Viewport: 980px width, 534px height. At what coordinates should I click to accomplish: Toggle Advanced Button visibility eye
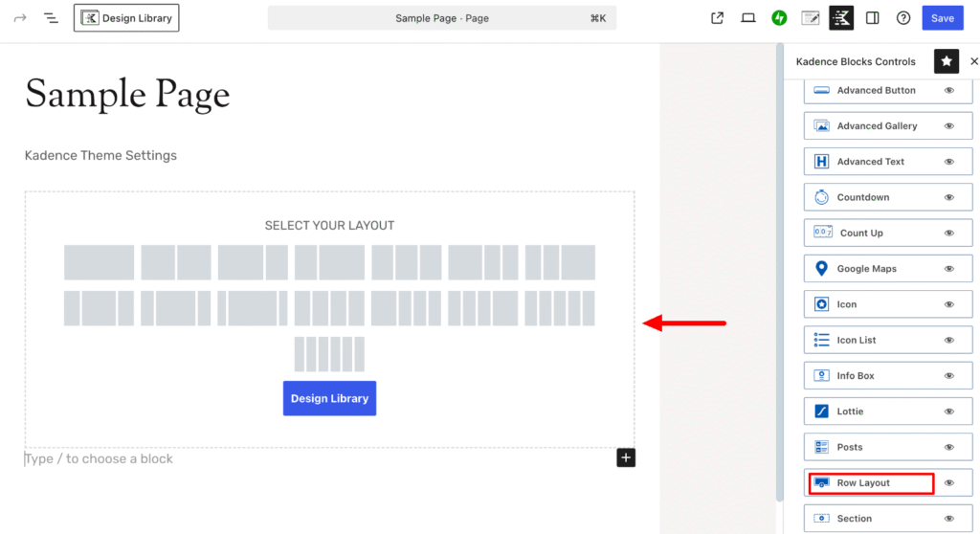(x=949, y=90)
